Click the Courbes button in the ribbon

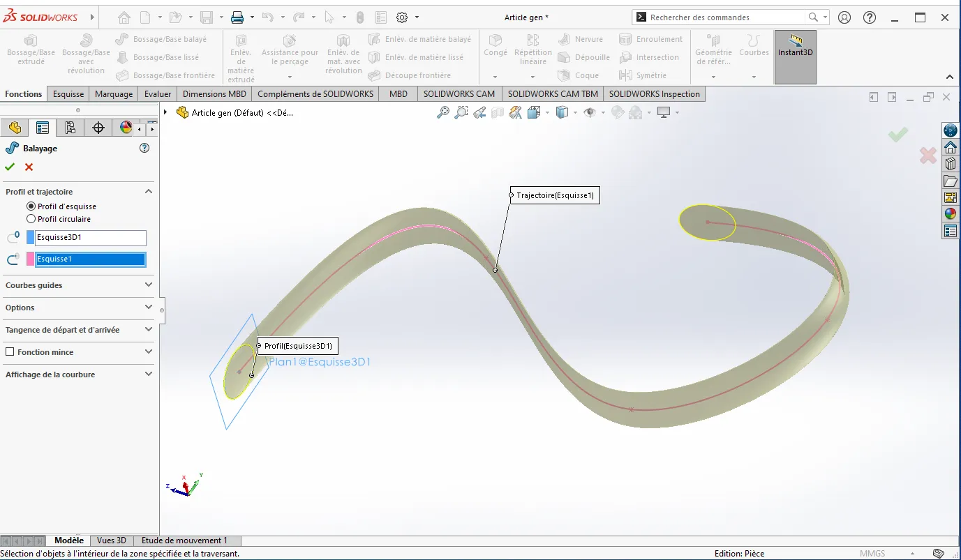(x=754, y=47)
